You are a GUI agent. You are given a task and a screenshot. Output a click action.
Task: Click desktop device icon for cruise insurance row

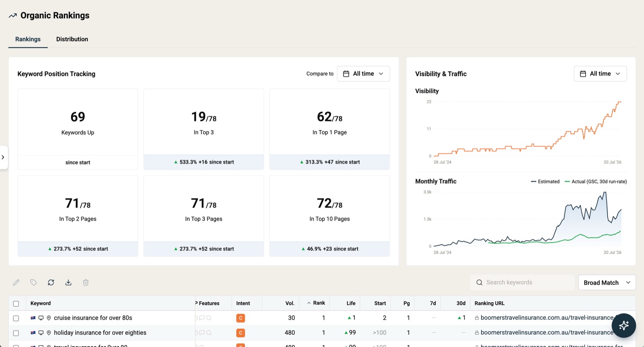tap(41, 318)
